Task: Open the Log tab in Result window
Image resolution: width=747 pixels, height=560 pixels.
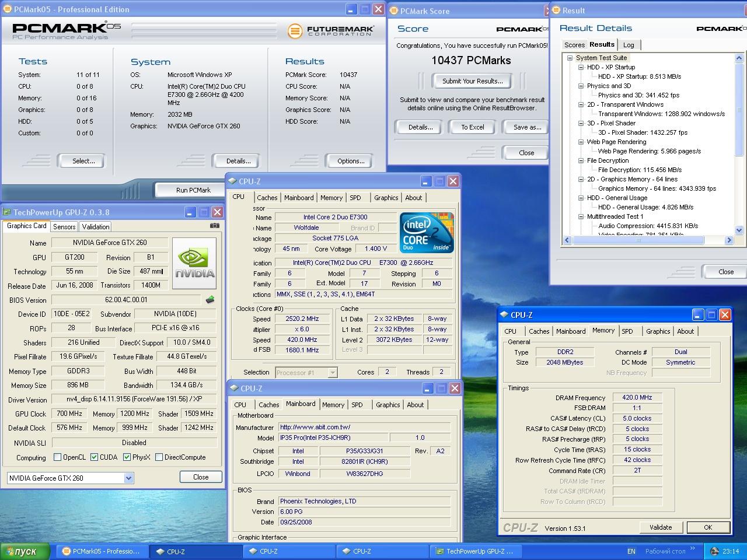Action: coord(629,45)
